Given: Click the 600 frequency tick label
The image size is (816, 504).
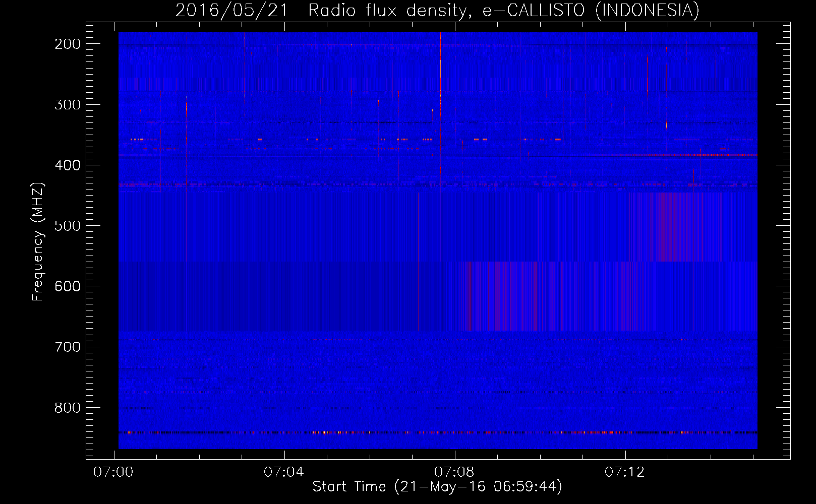Looking at the screenshot, I should click(x=67, y=286).
